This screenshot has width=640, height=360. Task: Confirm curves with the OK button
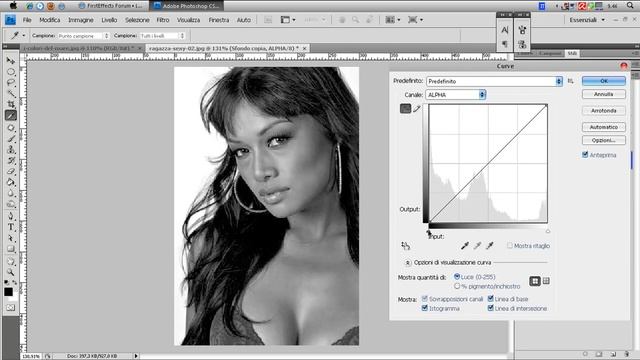(x=604, y=81)
